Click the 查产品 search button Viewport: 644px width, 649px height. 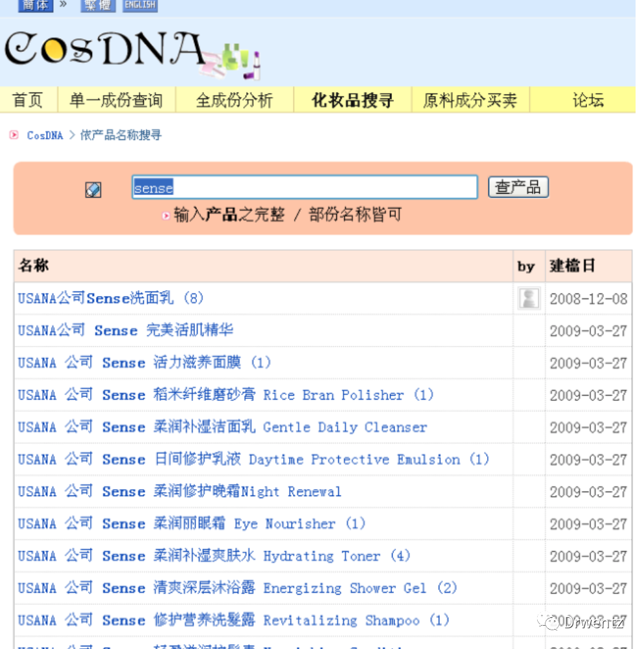coord(518,187)
